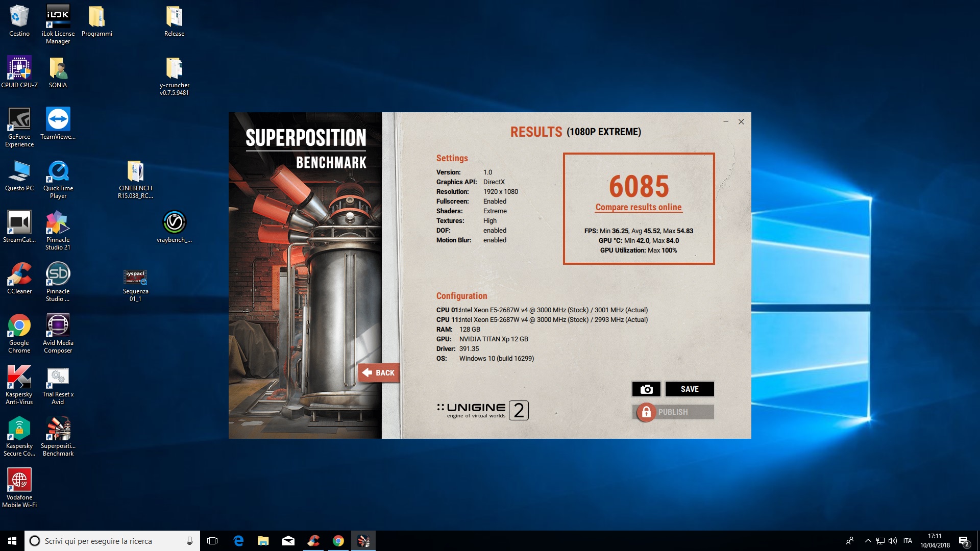The image size is (980, 551).
Task: Launch StreamCatcher desktop shortcut
Action: pos(19,227)
